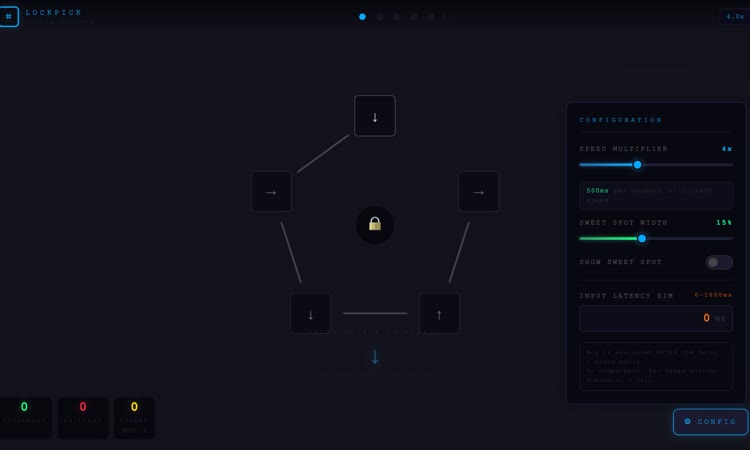The height and width of the screenshot is (450, 750).
Task: Click the 500ms per segment info box
Action: [x=655, y=195]
